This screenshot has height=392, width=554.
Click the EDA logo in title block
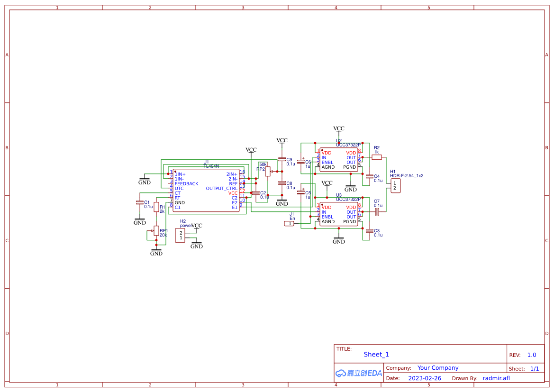pos(358,373)
